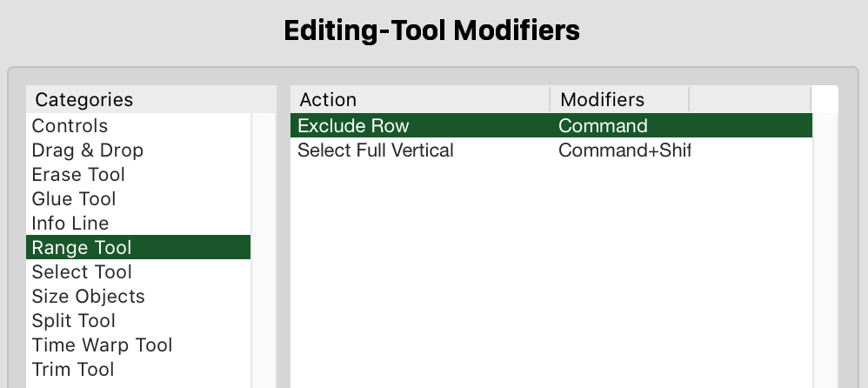Select the Select Full Vertical action
This screenshot has height=388, width=868.
[376, 151]
